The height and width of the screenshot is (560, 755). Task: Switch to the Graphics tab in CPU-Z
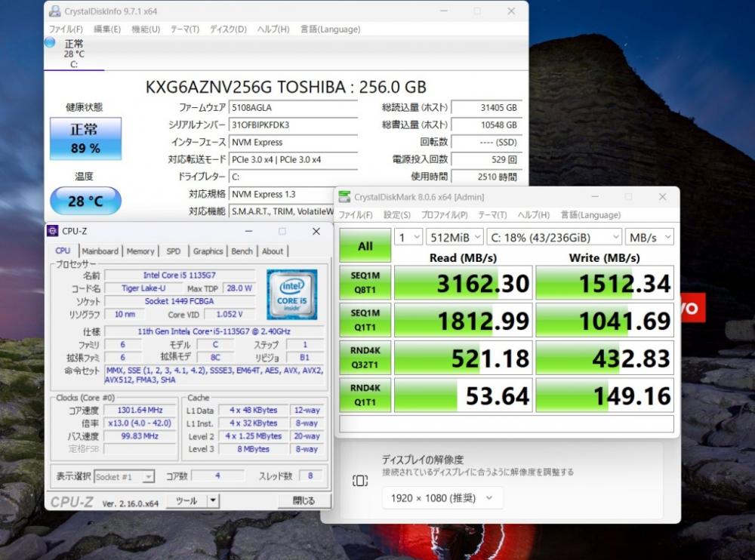[208, 251]
